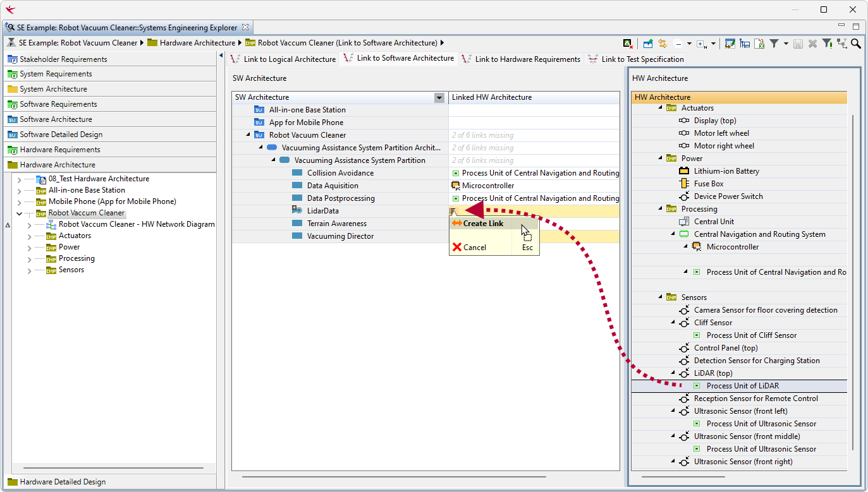Click the filter with marker toolbar icon
The width and height of the screenshot is (868, 492).
827,44
